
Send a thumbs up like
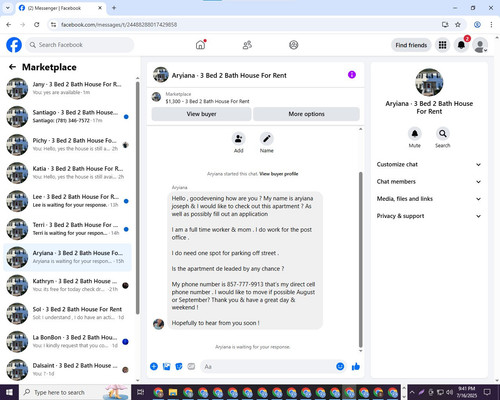point(356,367)
